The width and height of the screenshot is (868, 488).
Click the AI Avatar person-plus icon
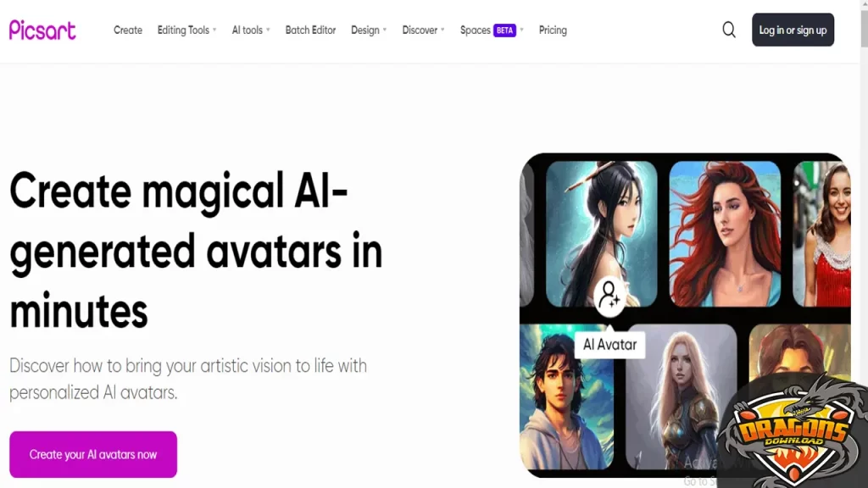(609, 296)
